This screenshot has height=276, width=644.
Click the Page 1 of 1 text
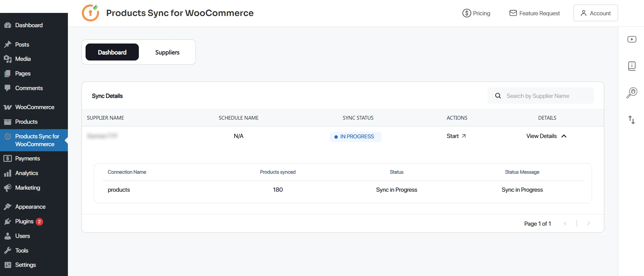(x=537, y=224)
